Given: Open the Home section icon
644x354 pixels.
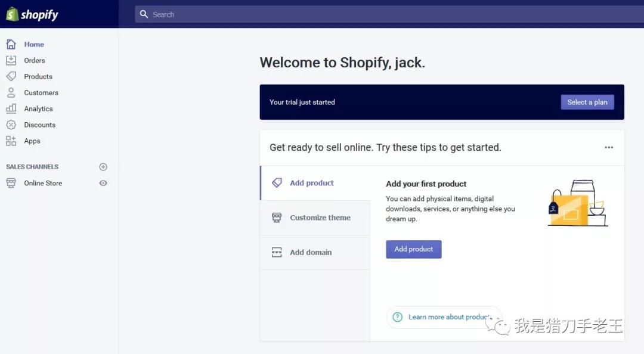Looking at the screenshot, I should click(12, 44).
